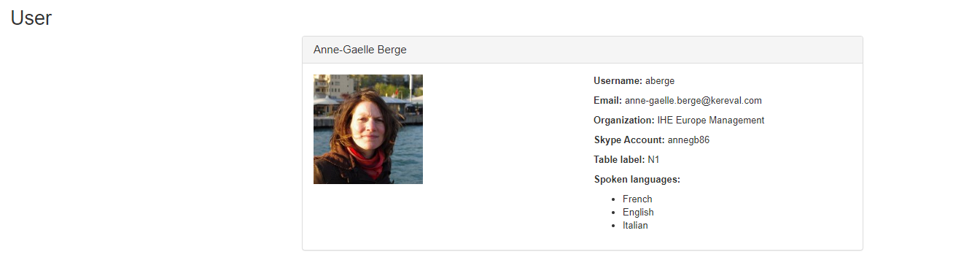Click the Email label

click(x=608, y=101)
